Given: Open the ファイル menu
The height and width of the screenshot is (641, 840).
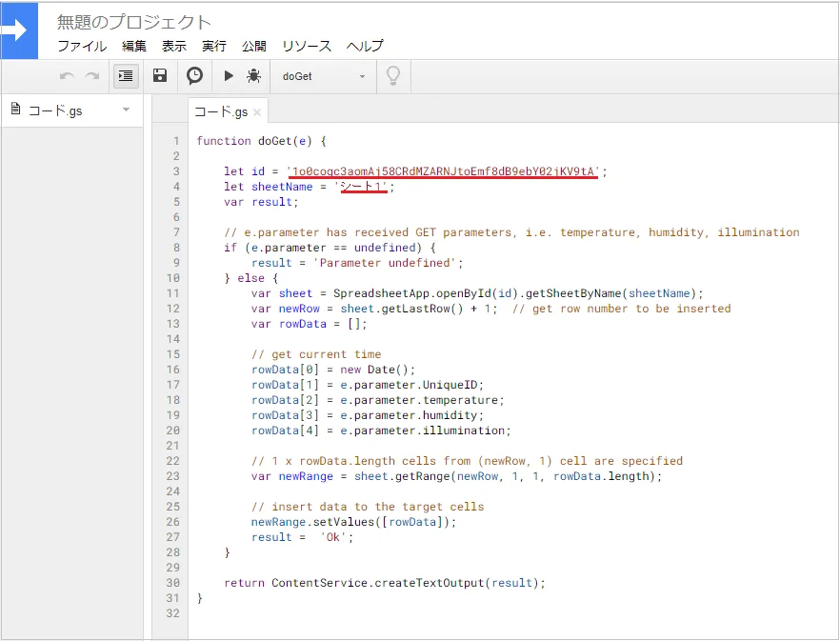Looking at the screenshot, I should click(82, 46).
